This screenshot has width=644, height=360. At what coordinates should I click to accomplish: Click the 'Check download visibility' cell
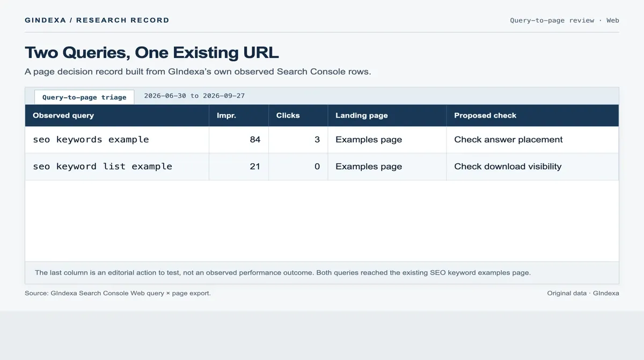[532, 167]
